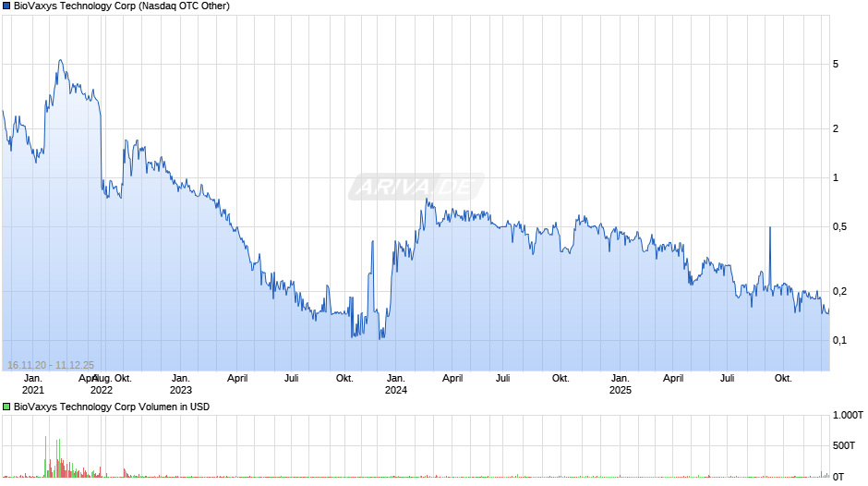Click the last Okt. label on the time axis

(x=783, y=379)
